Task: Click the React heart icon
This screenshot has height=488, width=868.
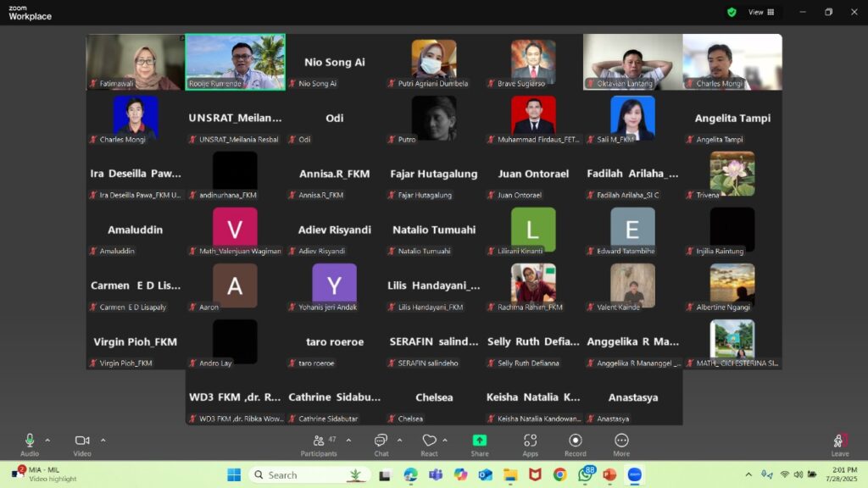Action: click(x=429, y=441)
